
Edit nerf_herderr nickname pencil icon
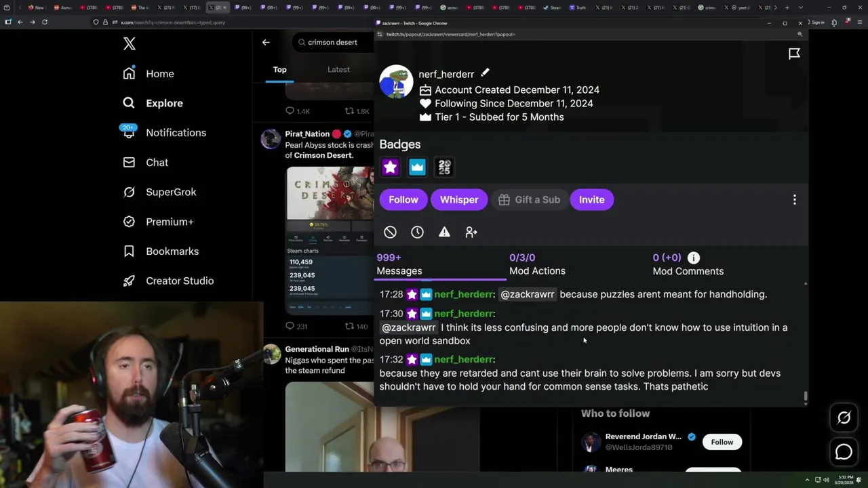pos(485,73)
